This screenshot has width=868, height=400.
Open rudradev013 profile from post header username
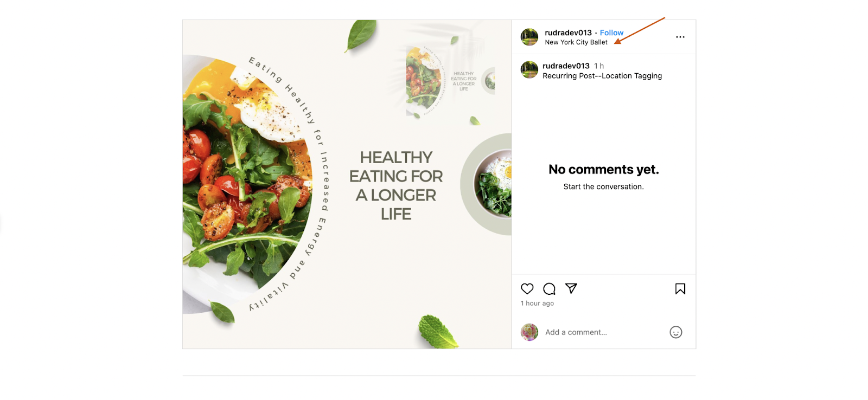tap(568, 33)
